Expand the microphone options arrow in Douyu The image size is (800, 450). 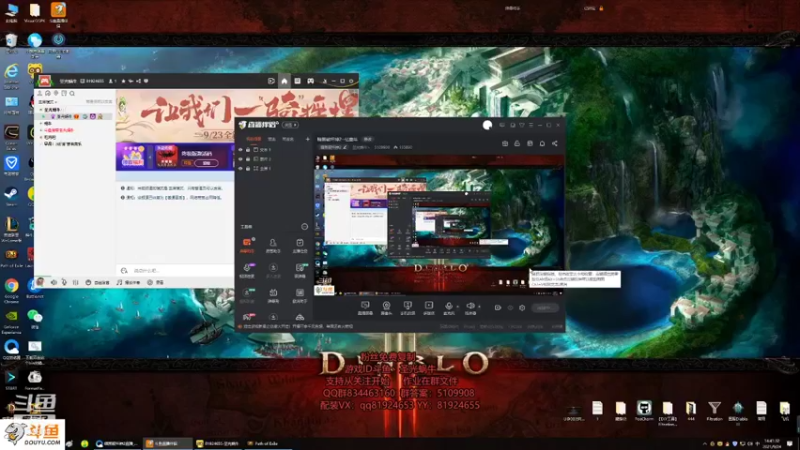[457, 307]
